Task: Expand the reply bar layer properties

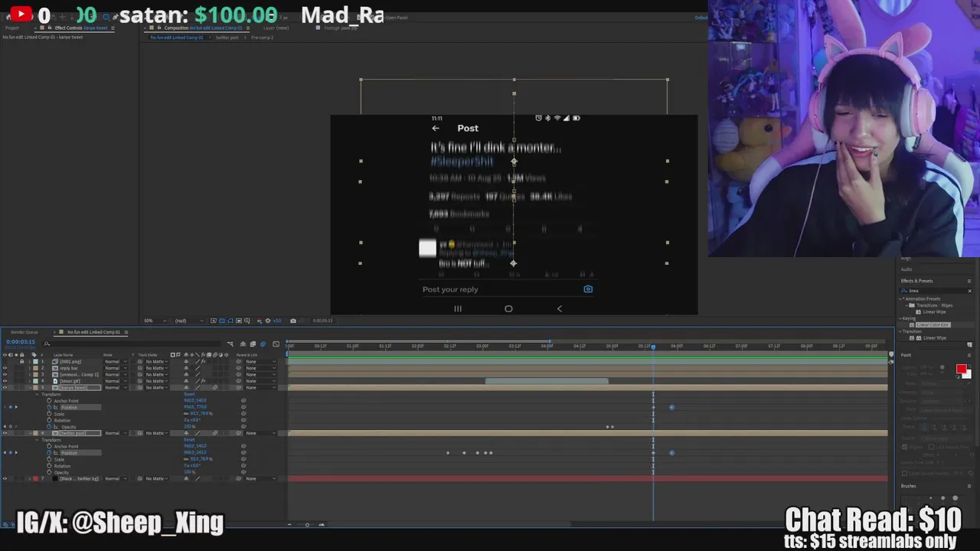Action: [29, 368]
